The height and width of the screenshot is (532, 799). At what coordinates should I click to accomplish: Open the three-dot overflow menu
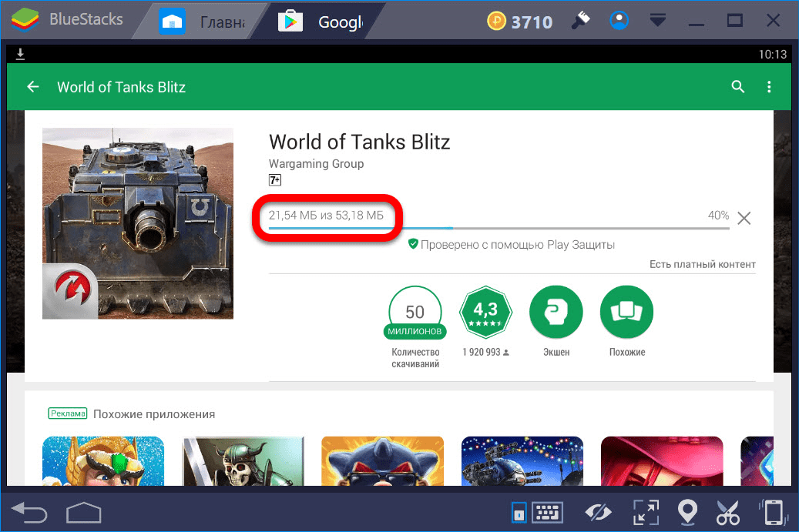tap(769, 87)
